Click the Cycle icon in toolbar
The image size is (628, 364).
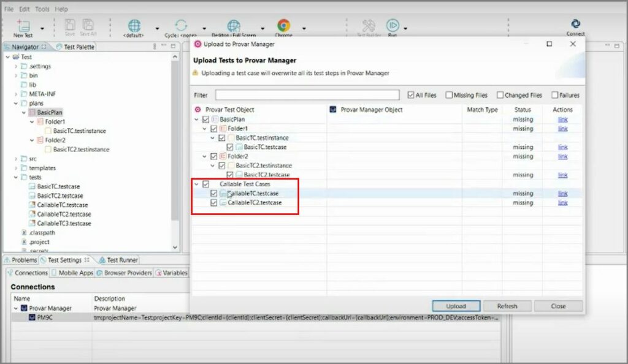(181, 26)
